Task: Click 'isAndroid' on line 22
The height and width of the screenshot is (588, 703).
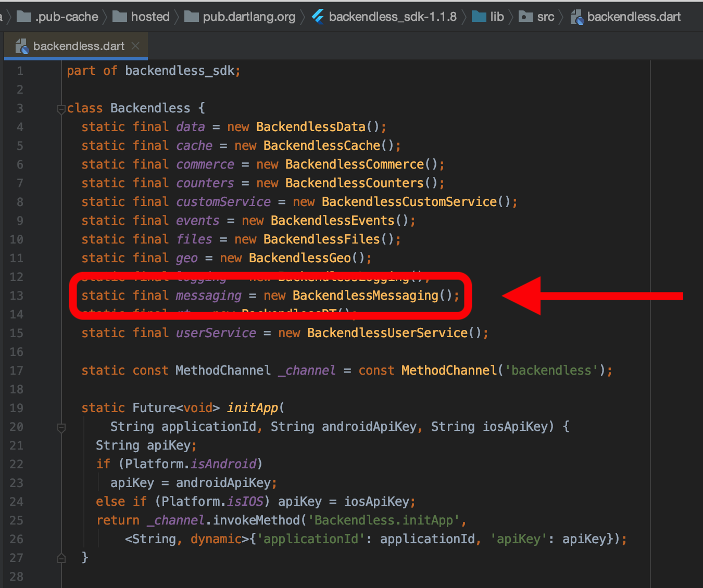Action: (x=223, y=464)
